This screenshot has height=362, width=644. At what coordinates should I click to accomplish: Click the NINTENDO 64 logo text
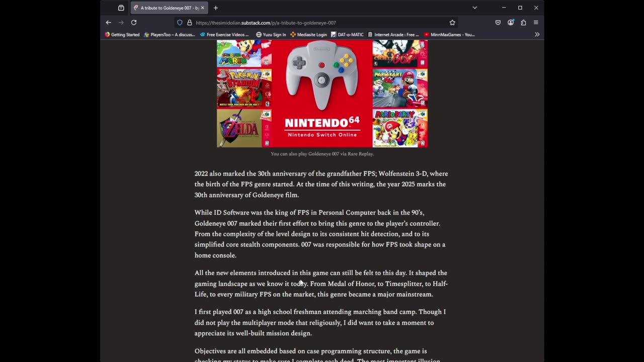(322, 123)
